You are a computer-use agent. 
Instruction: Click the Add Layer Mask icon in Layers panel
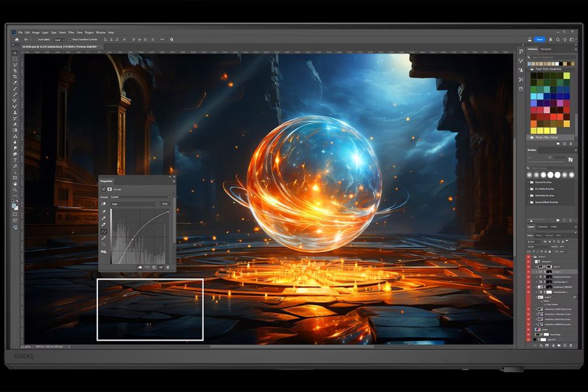(547, 345)
